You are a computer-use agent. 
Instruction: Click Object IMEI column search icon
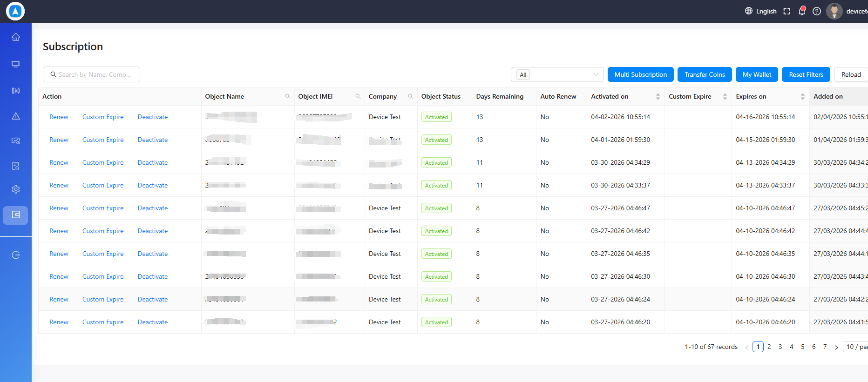358,96
